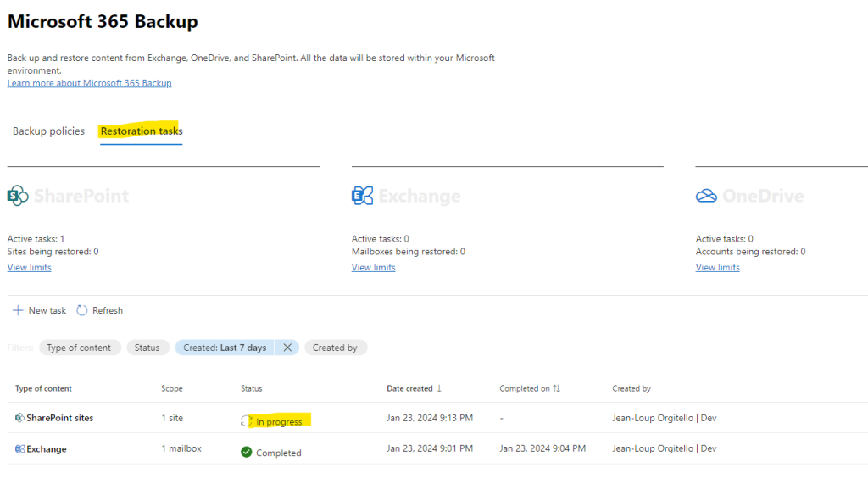Click Mailboxes being restored: 0 text
Screen dimensions: 868x484
pos(409,252)
